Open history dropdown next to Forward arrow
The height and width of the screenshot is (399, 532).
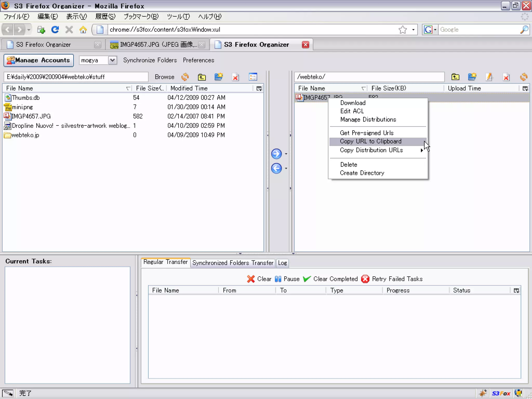pos(29,30)
